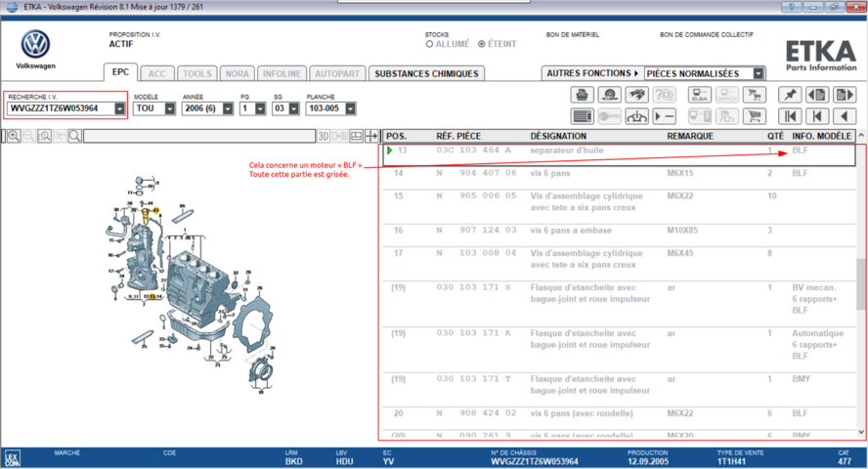The width and height of the screenshot is (868, 469).
Task: Click the scroll down arrow of parts list
Action: click(x=861, y=433)
